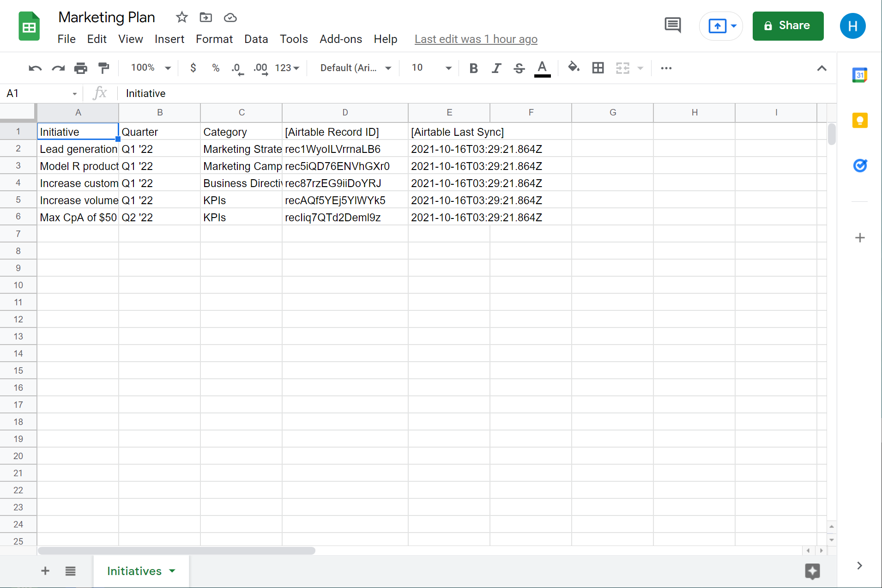Open Google Keep in side panel
Image resolution: width=882 pixels, height=588 pixels.
[x=859, y=121]
